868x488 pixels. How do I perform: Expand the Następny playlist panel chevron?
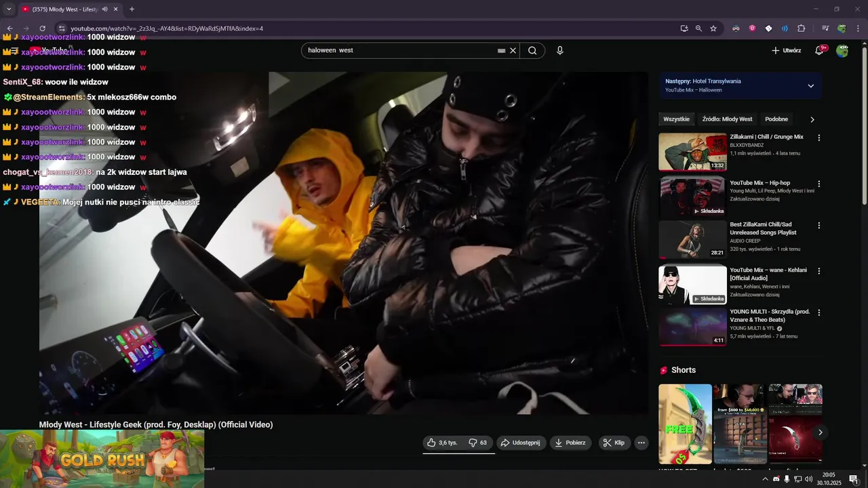coord(810,86)
